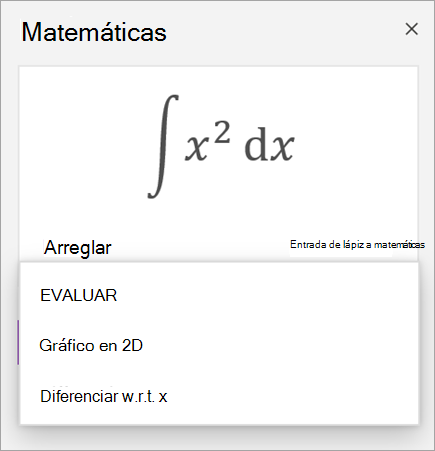Screen dimensions: 435x451
Task: Click the x squared term
Action: 208,142
